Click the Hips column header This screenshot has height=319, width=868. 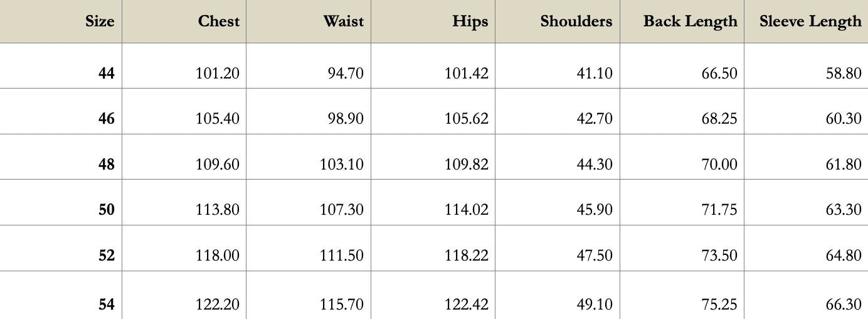pyautogui.click(x=470, y=21)
